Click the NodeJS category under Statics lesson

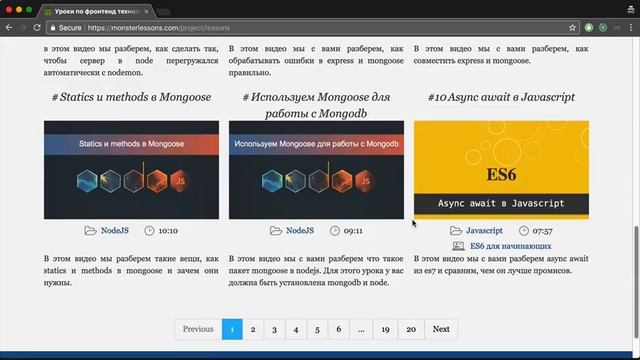pos(115,231)
